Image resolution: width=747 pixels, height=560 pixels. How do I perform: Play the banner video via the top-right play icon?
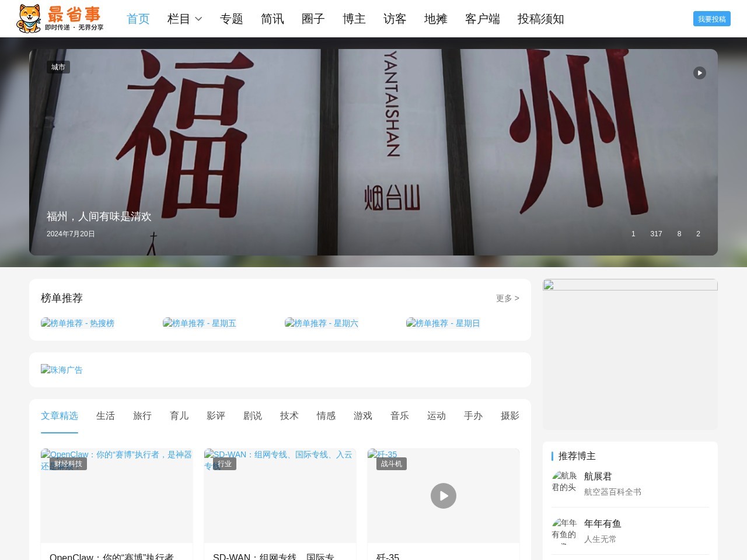700,73
